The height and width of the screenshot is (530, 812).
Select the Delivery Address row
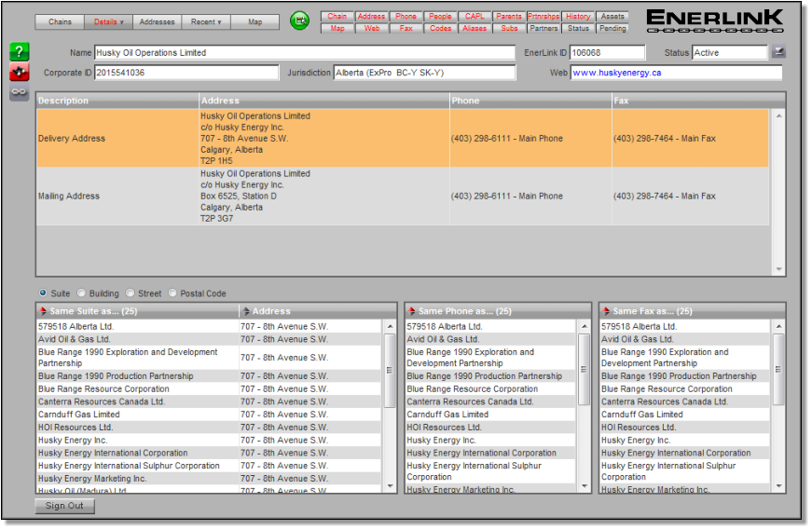coord(403,138)
